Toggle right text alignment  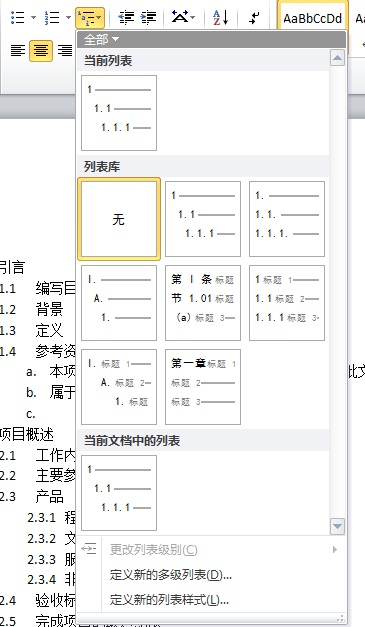(x=65, y=50)
